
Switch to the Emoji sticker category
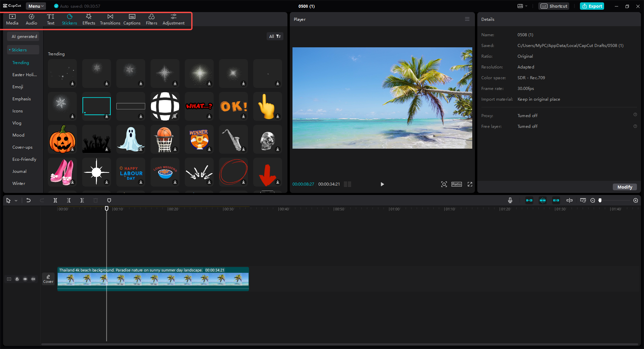pos(17,87)
